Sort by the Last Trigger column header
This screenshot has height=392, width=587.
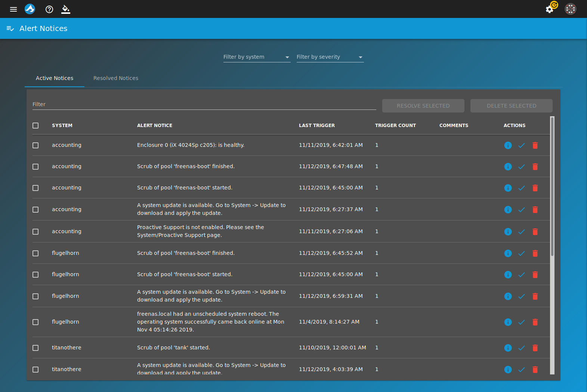point(317,126)
